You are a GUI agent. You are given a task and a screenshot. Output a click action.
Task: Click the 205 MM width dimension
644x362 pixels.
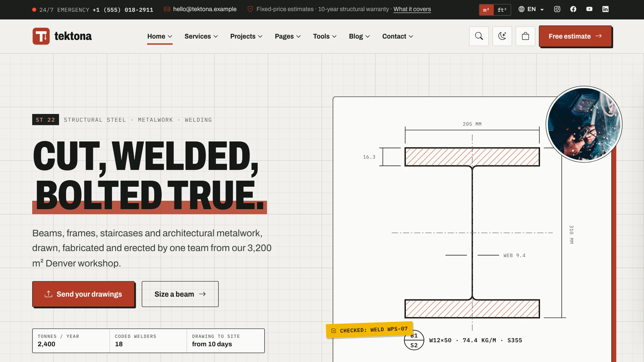(x=472, y=124)
